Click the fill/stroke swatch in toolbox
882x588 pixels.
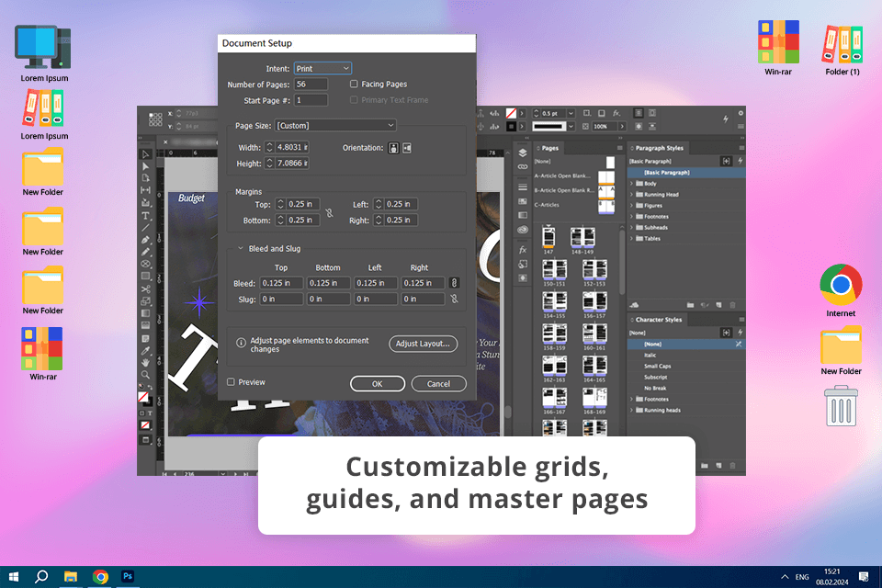tap(144, 397)
